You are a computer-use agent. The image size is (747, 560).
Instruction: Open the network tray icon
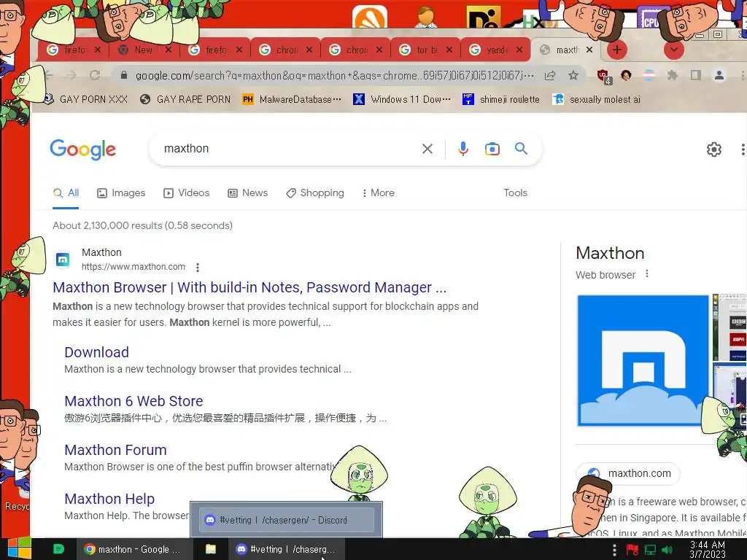(x=650, y=550)
